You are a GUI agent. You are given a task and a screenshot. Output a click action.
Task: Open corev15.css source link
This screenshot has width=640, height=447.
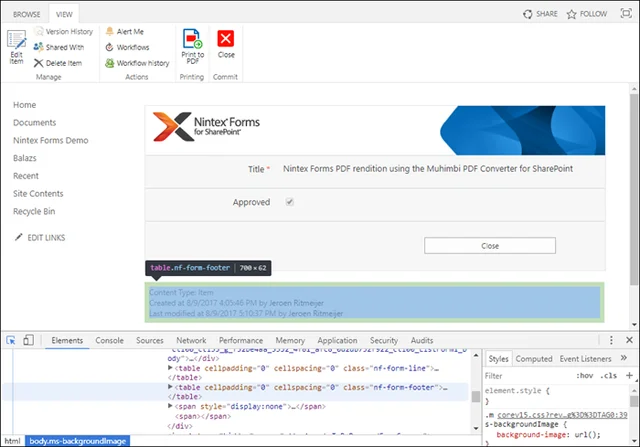click(562, 415)
